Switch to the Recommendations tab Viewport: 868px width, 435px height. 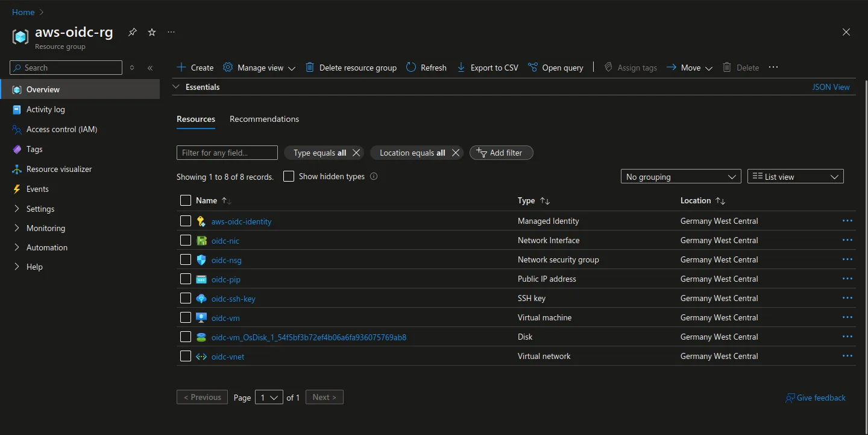coord(264,119)
